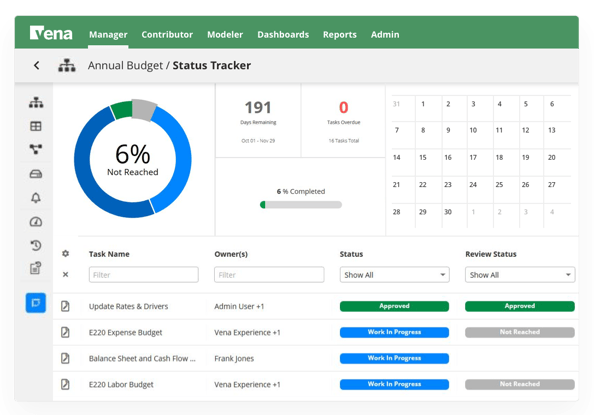
Task: Click the gray segment of the donut chart
Action: click(144, 110)
